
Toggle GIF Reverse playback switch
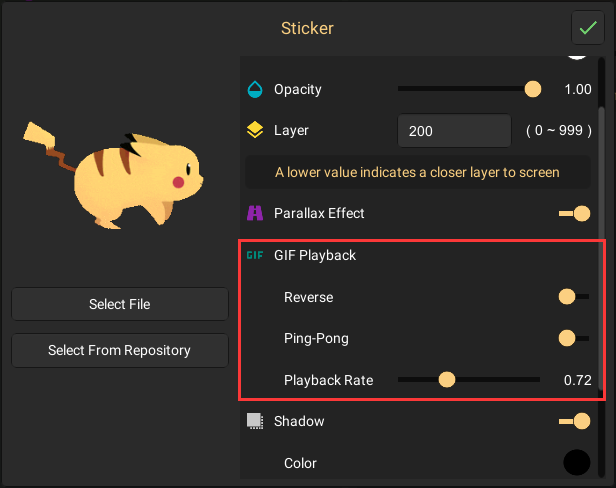pyautogui.click(x=573, y=297)
